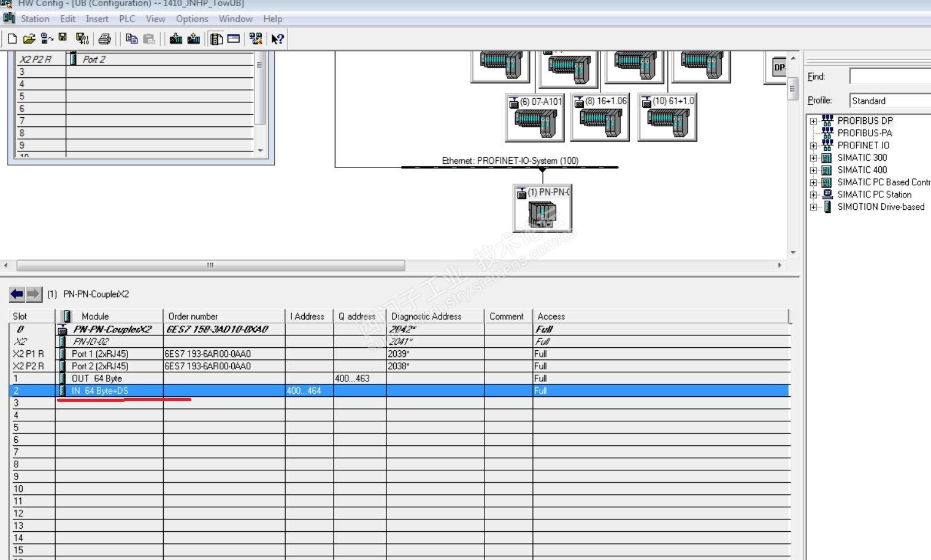This screenshot has height=560, width=931.
Task: Select the (6) 07-A101 device
Action: 535,118
